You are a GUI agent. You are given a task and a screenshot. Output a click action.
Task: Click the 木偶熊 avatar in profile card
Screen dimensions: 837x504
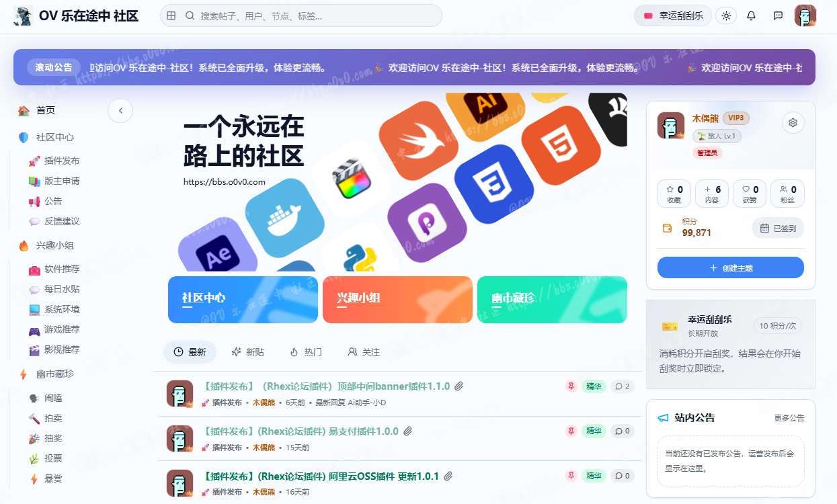[x=670, y=126]
